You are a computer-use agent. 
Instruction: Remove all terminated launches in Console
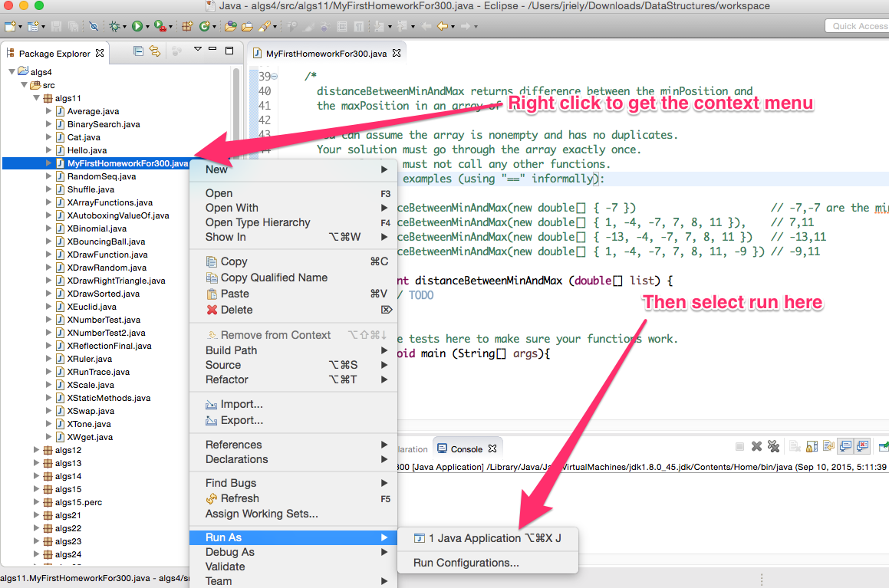773,447
